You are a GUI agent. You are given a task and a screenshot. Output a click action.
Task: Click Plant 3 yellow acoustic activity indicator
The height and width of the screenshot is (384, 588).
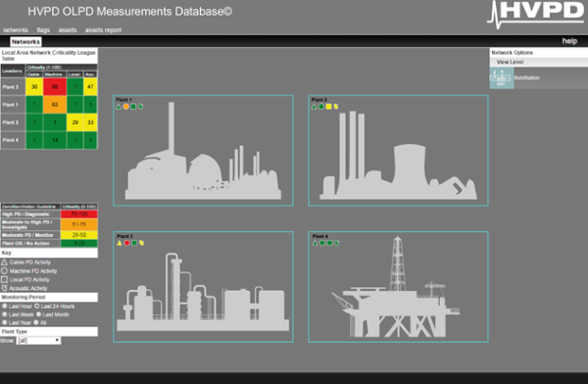(142, 243)
